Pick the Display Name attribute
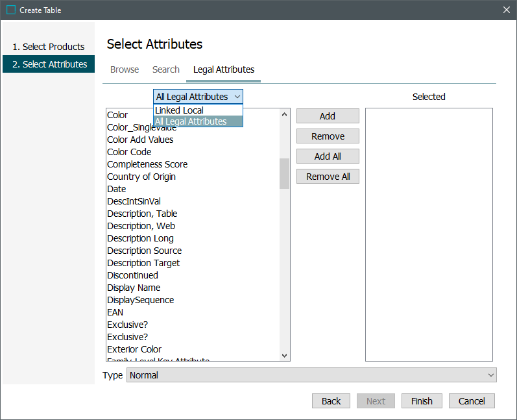517x420 pixels. pyautogui.click(x=134, y=288)
